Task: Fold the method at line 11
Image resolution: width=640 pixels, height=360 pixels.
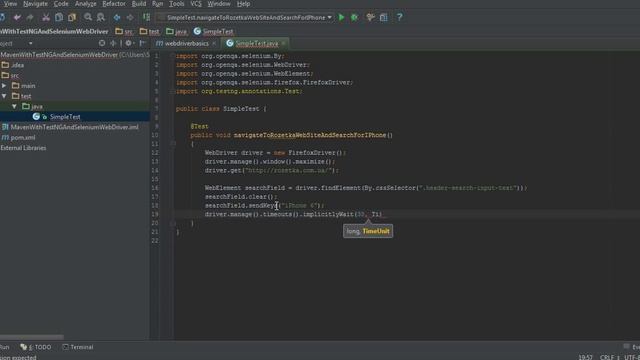Action: [x=173, y=144]
